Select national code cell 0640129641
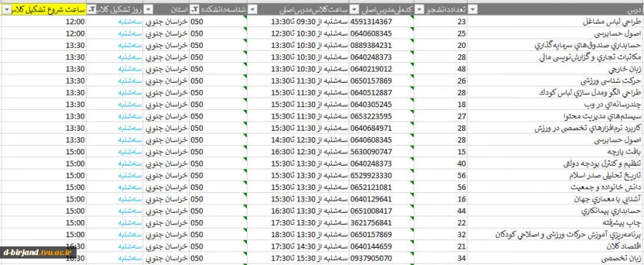644x265 pixels. pyautogui.click(x=381, y=199)
